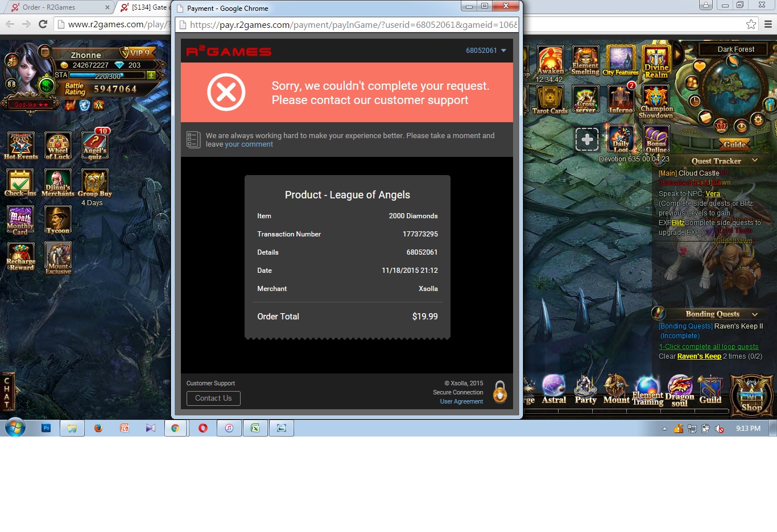Expand the chat panel on left edge
Screen dimensions: 777x532
click(x=8, y=392)
